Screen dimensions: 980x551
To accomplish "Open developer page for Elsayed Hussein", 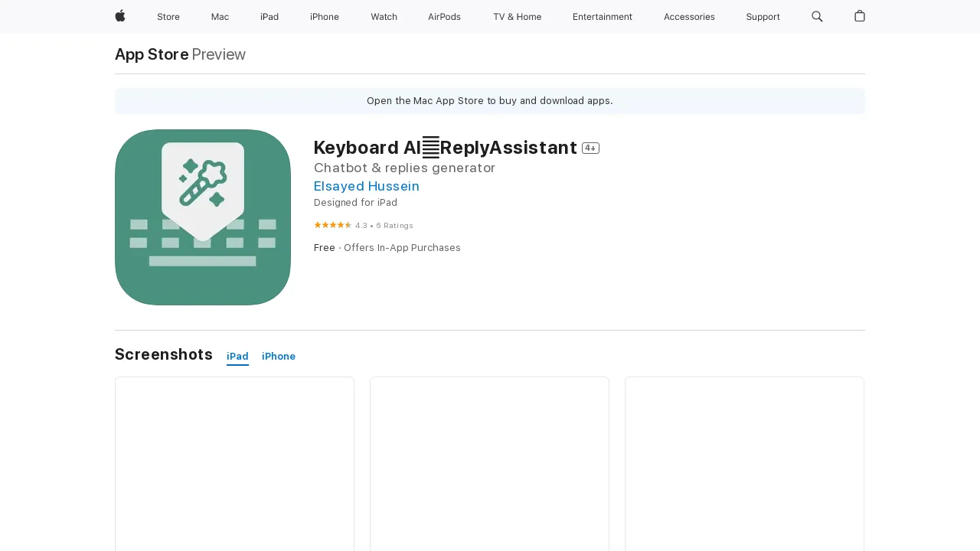I will (366, 186).
